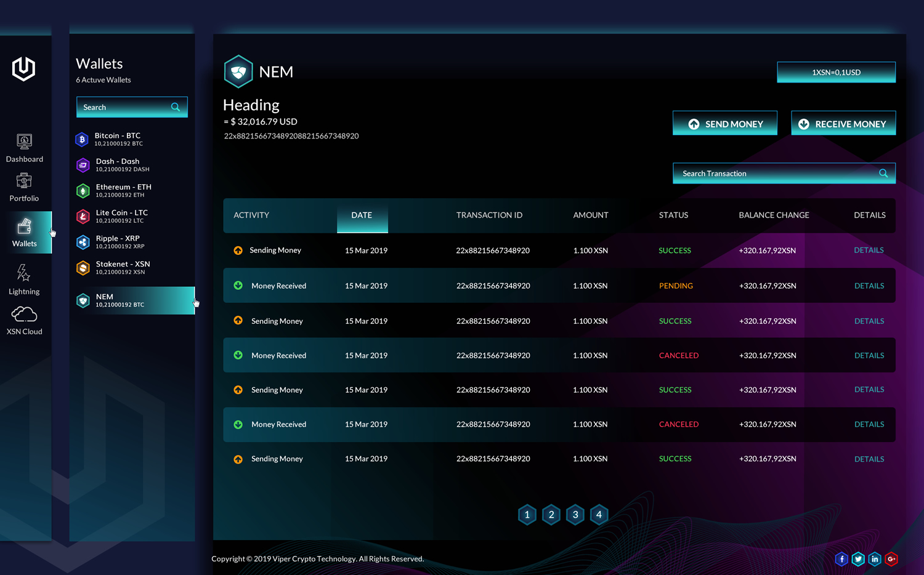924x575 pixels.
Task: Click the received icon in PENDING row
Action: click(238, 285)
